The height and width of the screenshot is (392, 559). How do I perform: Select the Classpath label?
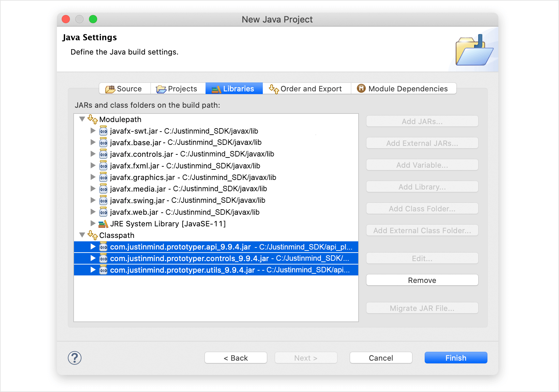pos(117,235)
